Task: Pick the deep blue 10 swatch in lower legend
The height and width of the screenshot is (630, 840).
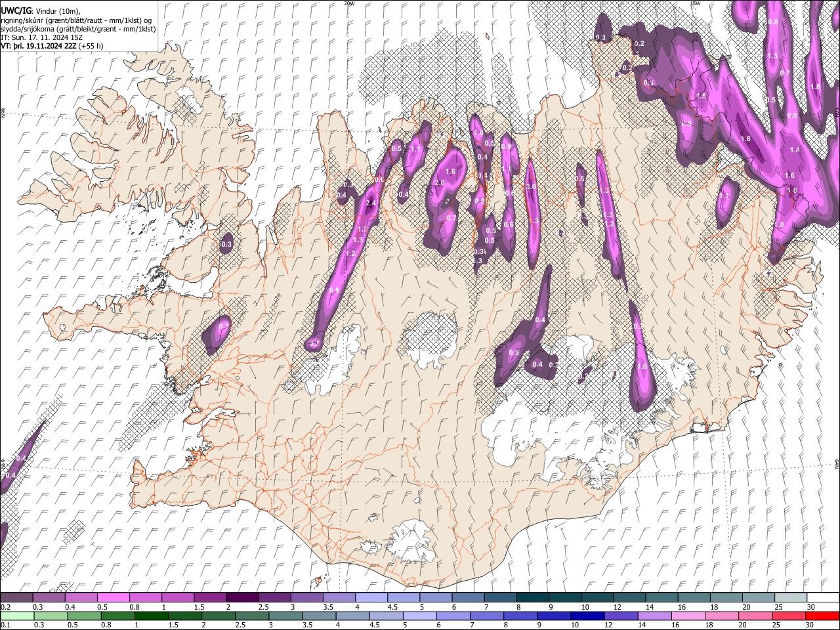Action: 587,616
